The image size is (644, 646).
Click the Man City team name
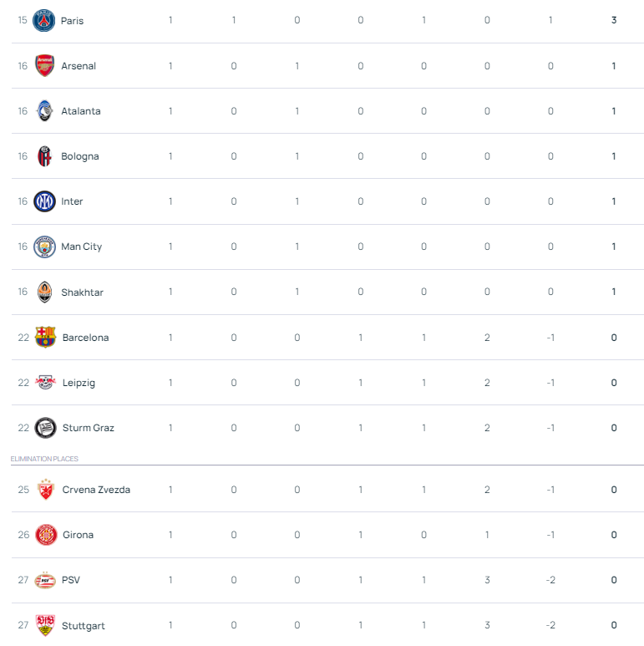(x=82, y=247)
